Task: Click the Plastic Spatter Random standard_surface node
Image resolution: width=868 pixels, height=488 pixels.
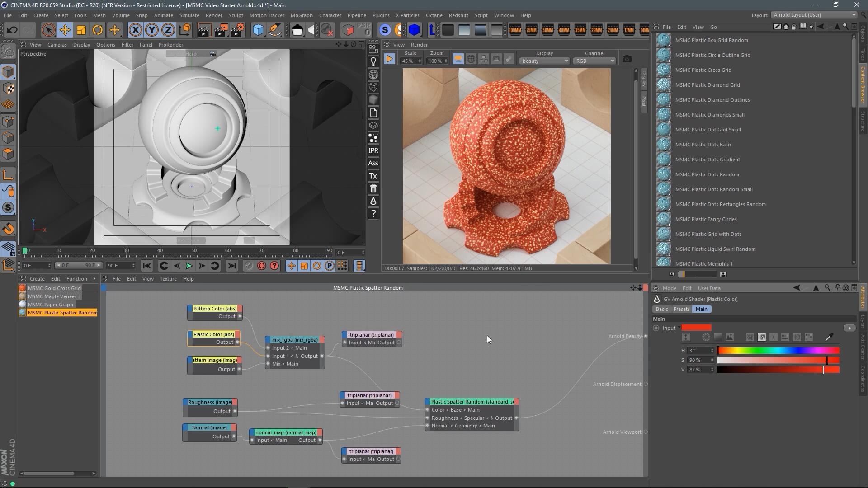Action: coord(472,402)
